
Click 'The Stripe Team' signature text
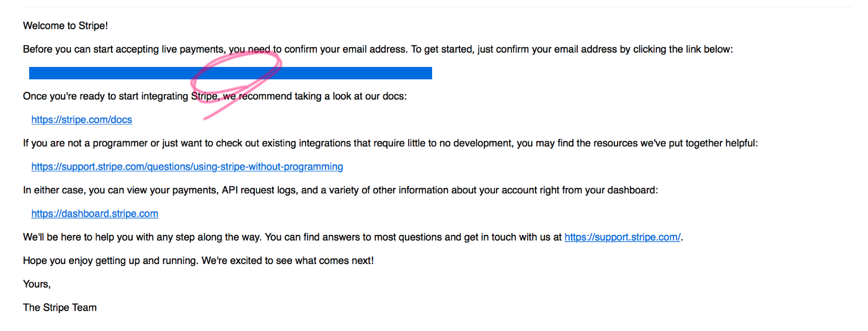60,307
